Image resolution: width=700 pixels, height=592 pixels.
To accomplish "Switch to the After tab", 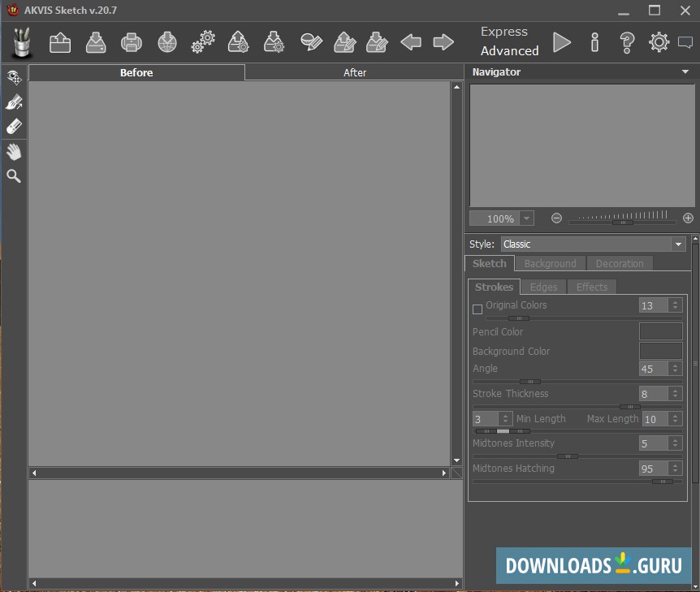I will point(355,72).
